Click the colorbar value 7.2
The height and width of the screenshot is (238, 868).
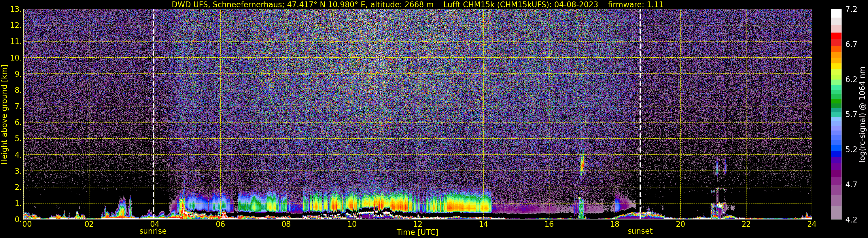click(851, 10)
